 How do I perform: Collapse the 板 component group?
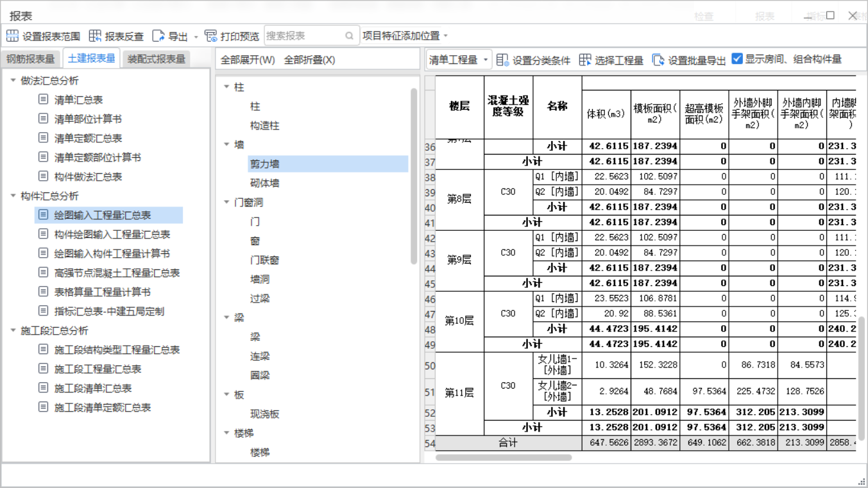226,394
